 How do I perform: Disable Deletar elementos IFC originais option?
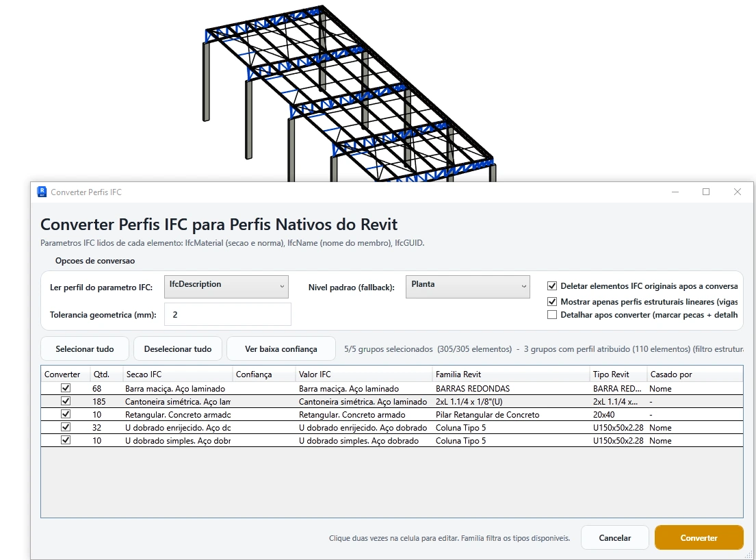coord(552,286)
